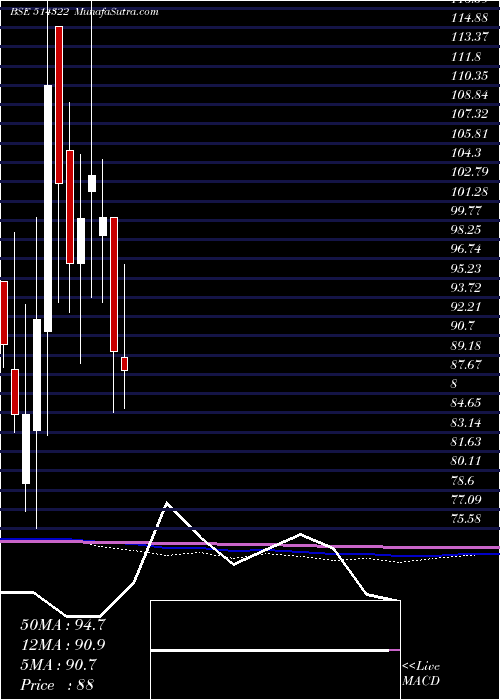Select the 81.63 price axis label

coord(466,441)
